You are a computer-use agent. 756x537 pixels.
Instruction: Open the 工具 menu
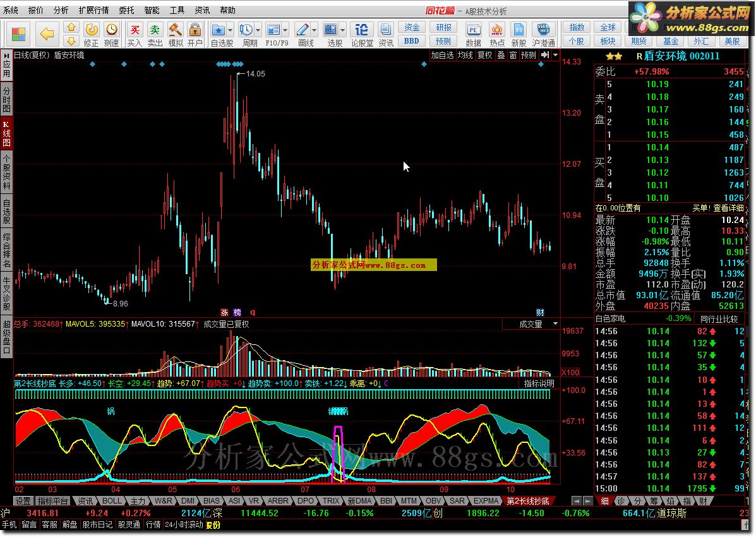tap(177, 10)
